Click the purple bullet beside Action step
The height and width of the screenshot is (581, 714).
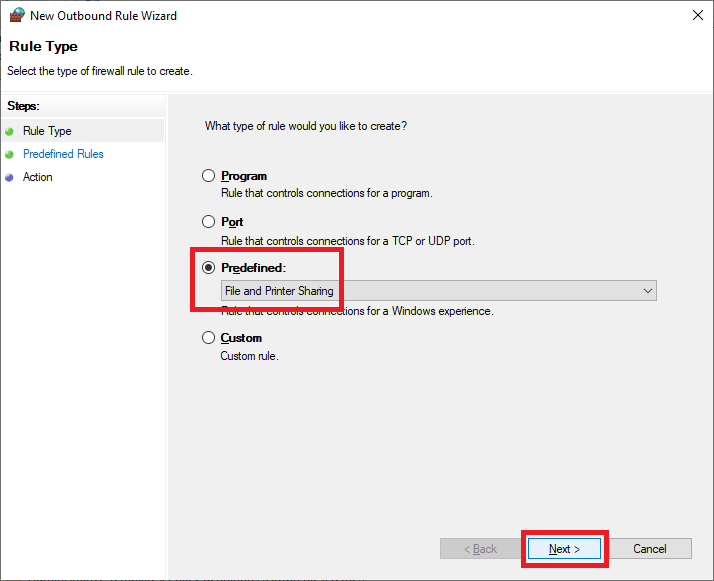[9, 177]
